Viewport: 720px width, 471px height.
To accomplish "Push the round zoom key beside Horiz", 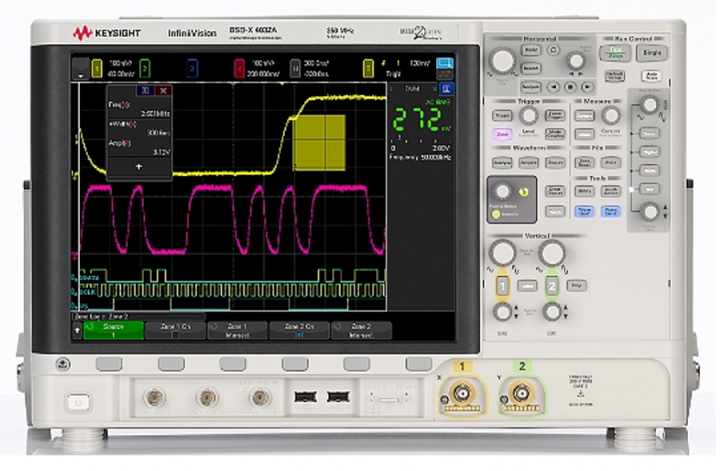I will point(554,50).
